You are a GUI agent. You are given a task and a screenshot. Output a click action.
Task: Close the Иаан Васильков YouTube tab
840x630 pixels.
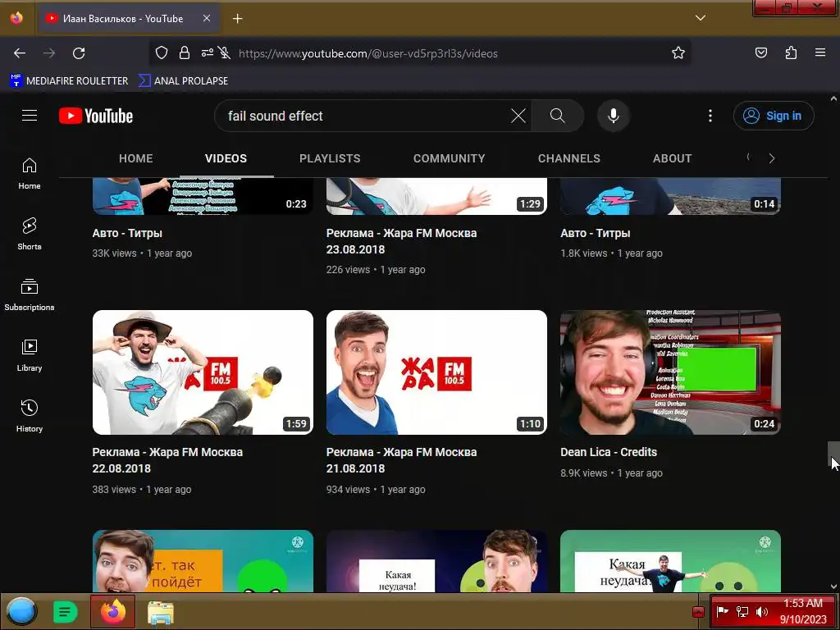point(207,18)
